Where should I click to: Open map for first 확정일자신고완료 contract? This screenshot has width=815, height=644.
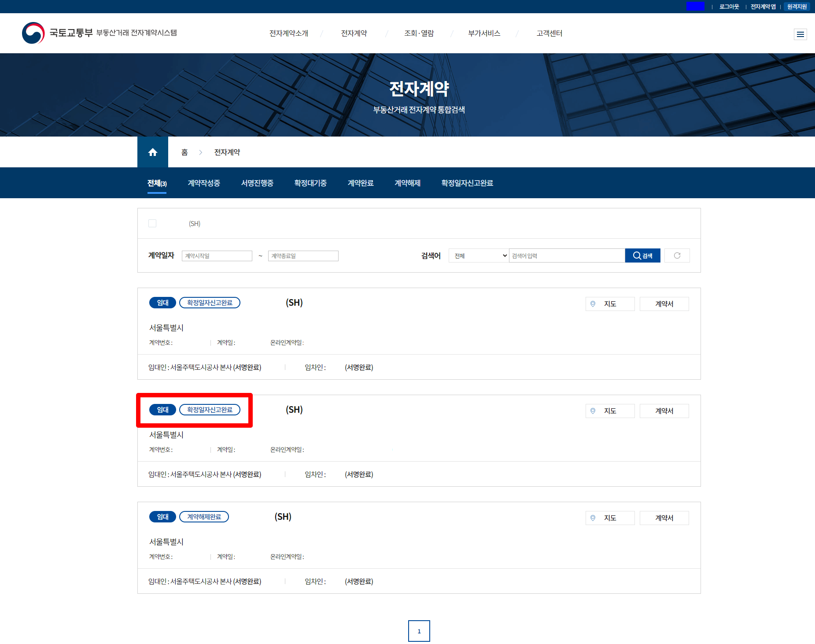610,304
